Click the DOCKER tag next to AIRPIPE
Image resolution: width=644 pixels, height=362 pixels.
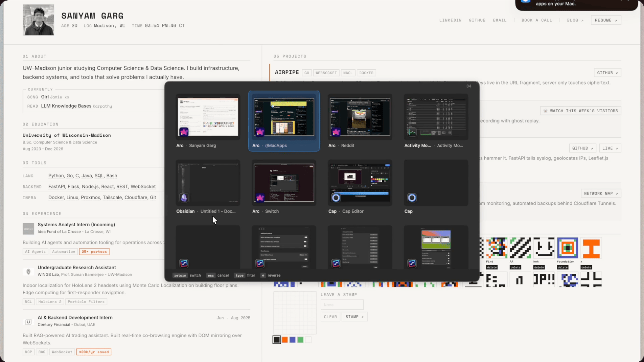click(366, 73)
